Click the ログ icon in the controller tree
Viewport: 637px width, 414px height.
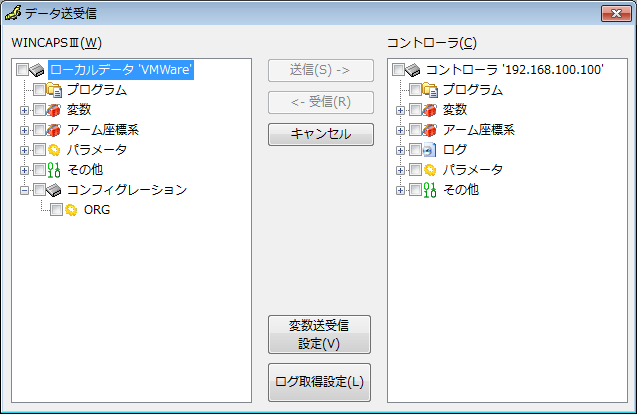(430, 150)
